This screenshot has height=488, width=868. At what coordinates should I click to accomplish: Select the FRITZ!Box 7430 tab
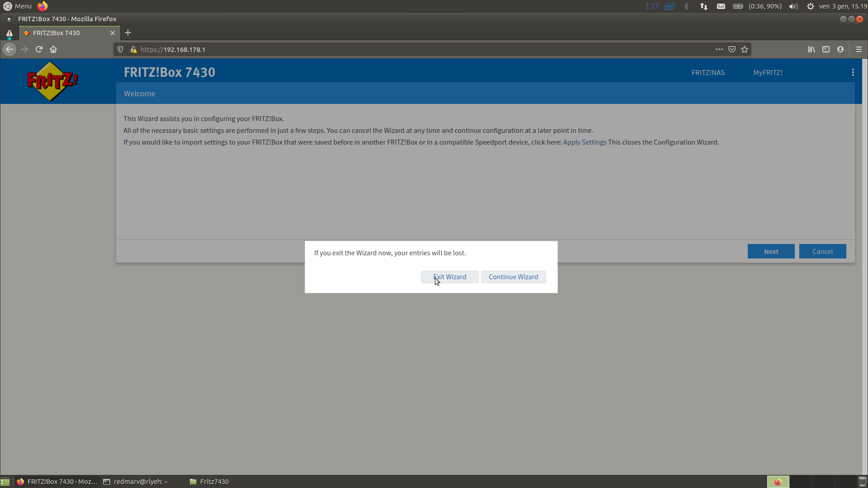(70, 33)
